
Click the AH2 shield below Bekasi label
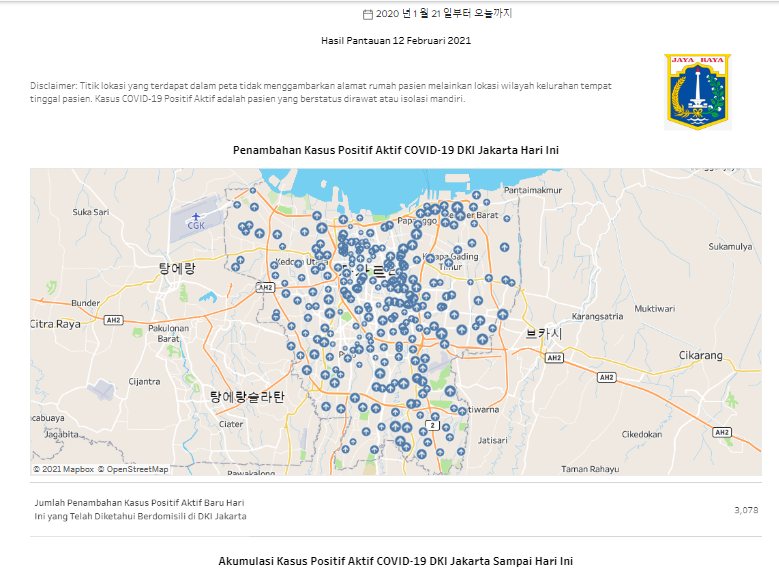click(553, 357)
